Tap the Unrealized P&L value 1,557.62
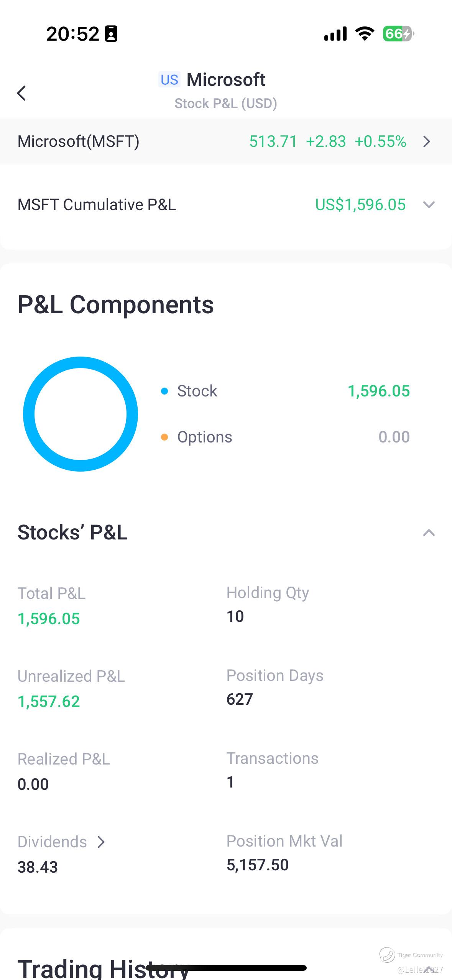The height and width of the screenshot is (980, 452). click(x=49, y=702)
